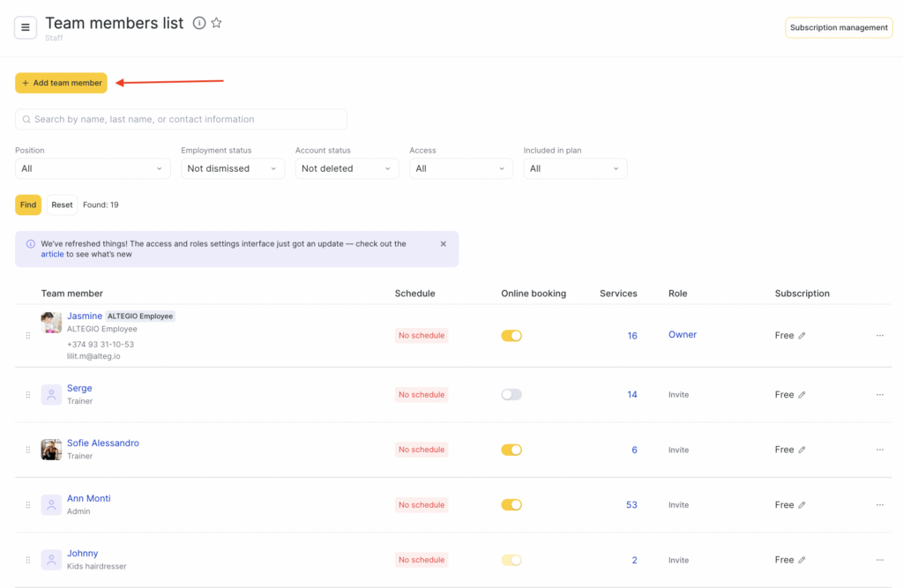Focus the team member search field
Image resolution: width=903 pixels, height=588 pixels.
click(181, 119)
